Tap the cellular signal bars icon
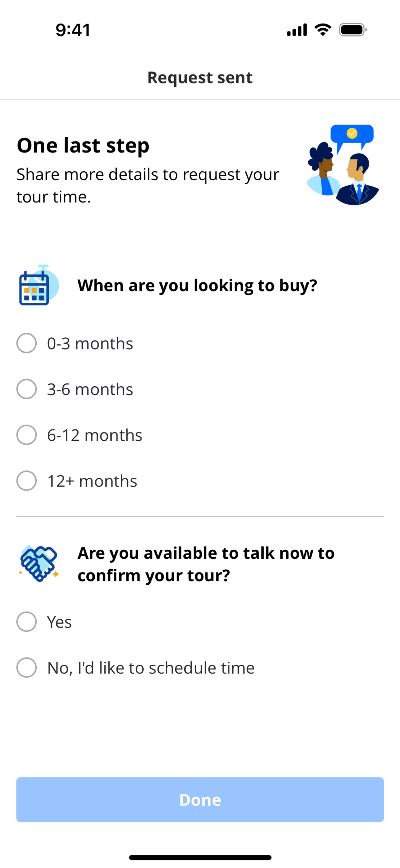This screenshot has height=868, width=400. 297,30
